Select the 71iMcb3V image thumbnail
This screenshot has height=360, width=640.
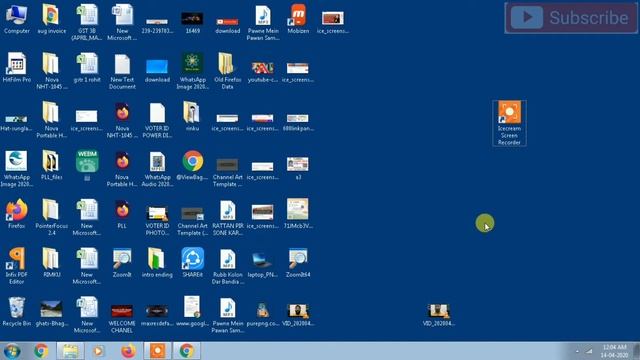pos(298,214)
